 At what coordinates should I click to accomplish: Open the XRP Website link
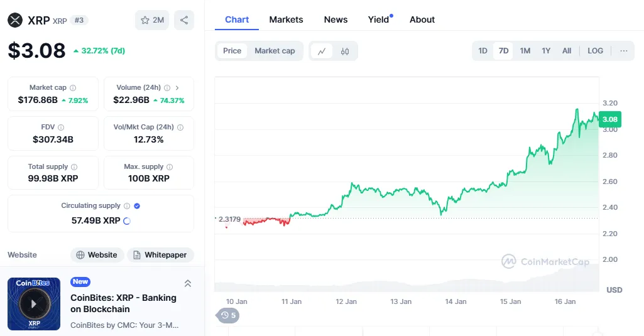[x=97, y=255]
